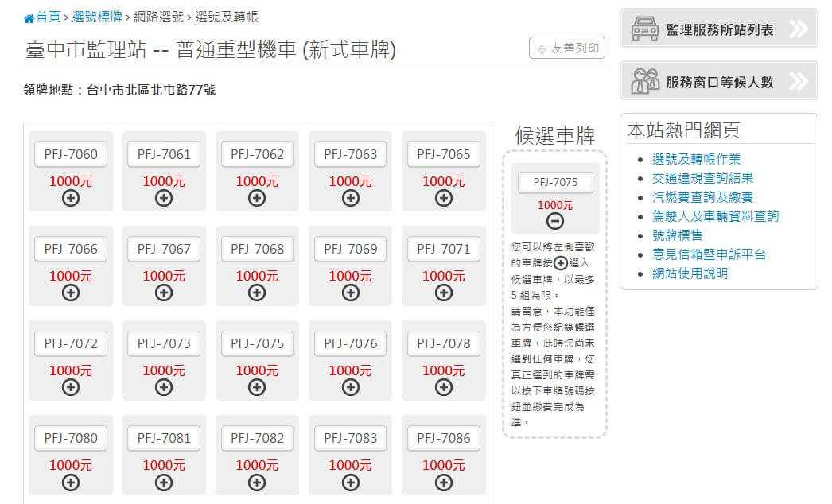Expand 服務窗口等候人數 with its double arrow
832x504 pixels.
click(x=800, y=80)
